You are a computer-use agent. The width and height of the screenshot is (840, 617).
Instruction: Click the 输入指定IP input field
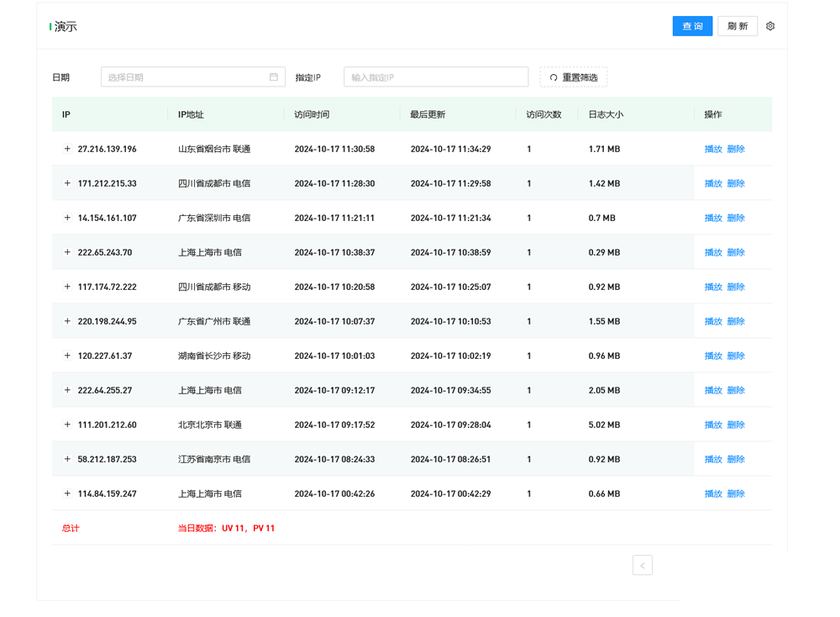click(436, 77)
